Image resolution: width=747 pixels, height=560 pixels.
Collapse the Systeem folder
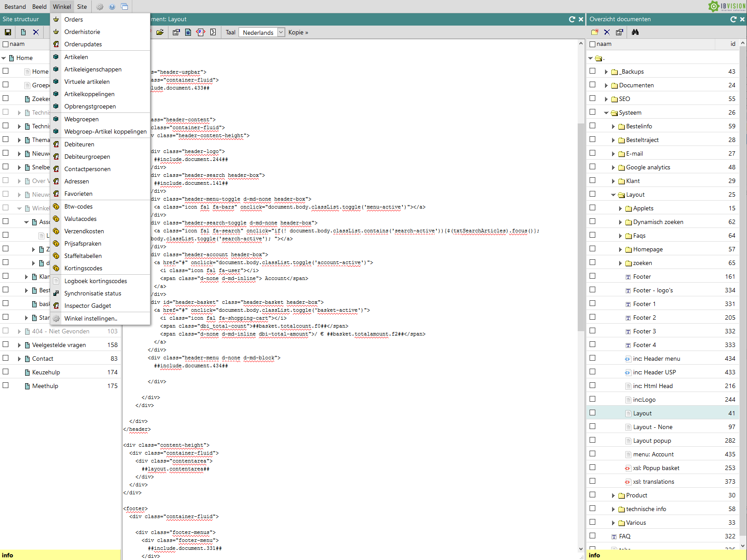coord(606,113)
